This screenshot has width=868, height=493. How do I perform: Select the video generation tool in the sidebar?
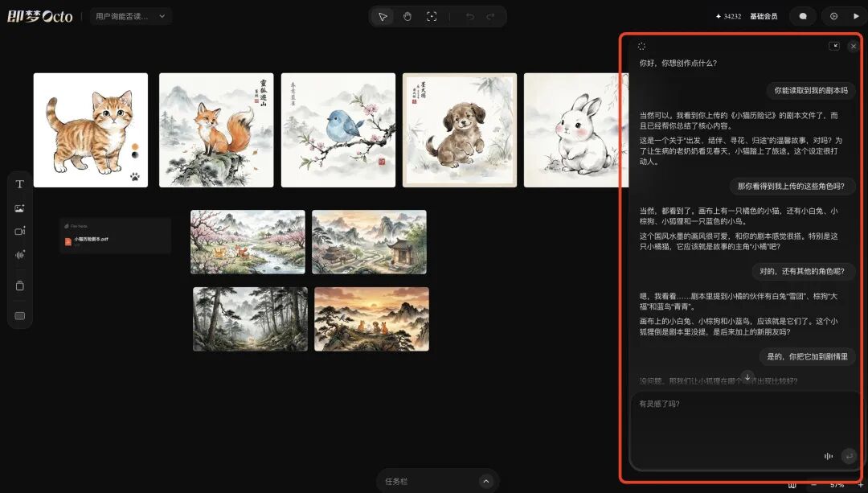tap(19, 232)
